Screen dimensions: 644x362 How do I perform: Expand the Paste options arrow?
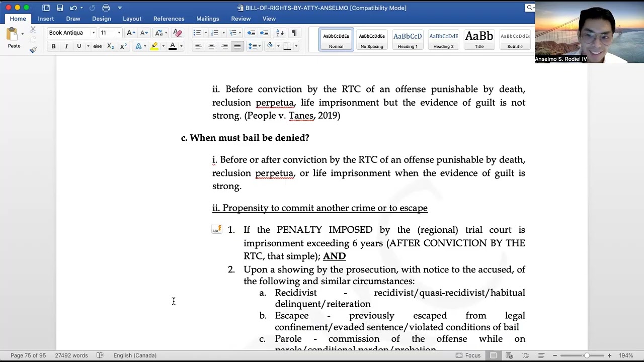coord(23,34)
